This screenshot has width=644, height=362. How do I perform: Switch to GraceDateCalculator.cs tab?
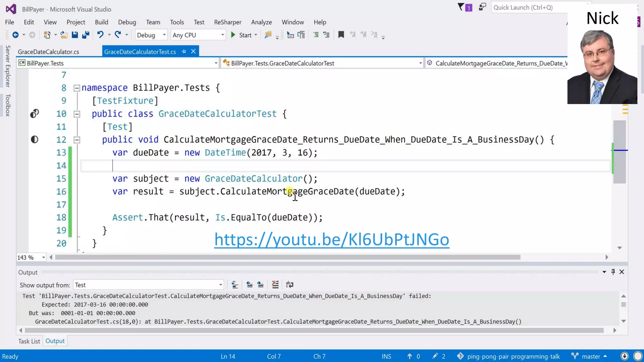tap(48, 52)
